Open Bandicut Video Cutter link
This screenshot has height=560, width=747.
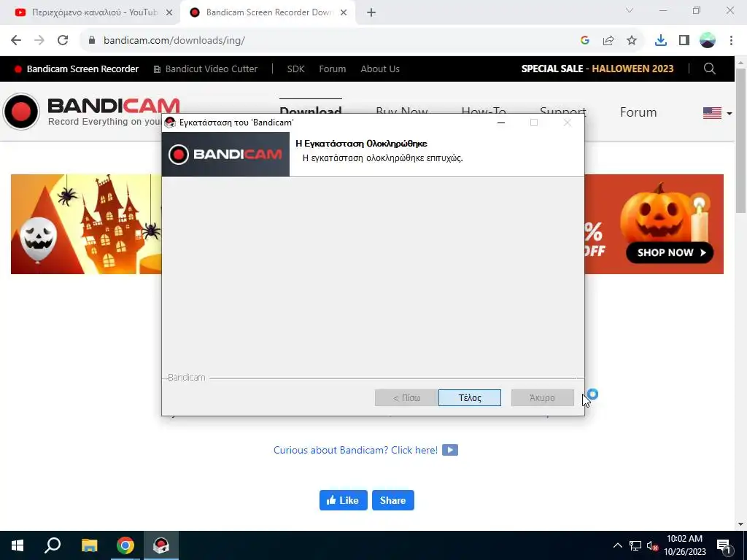pyautogui.click(x=205, y=69)
